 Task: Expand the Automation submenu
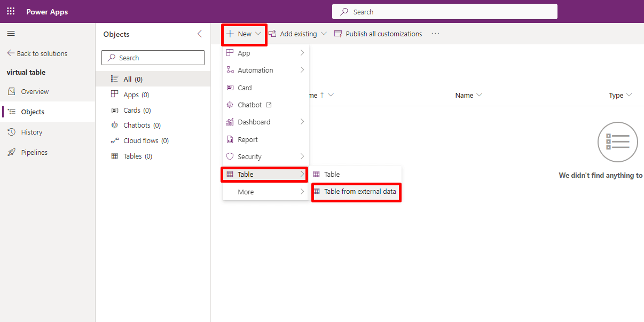coord(265,70)
